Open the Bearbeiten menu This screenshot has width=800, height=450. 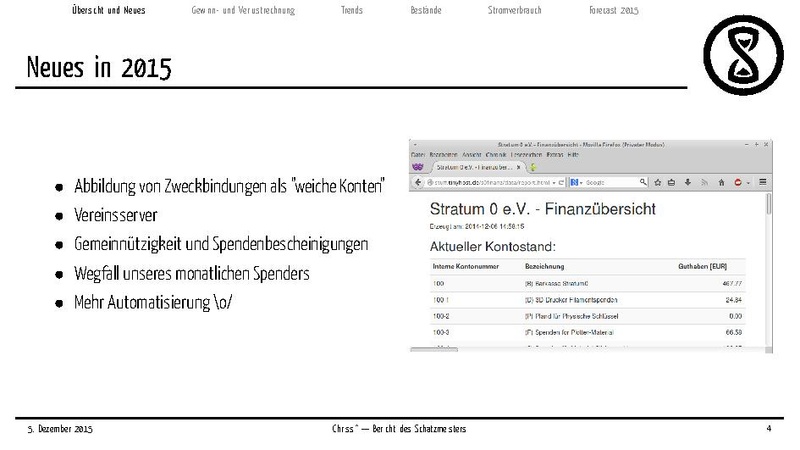[443, 155]
